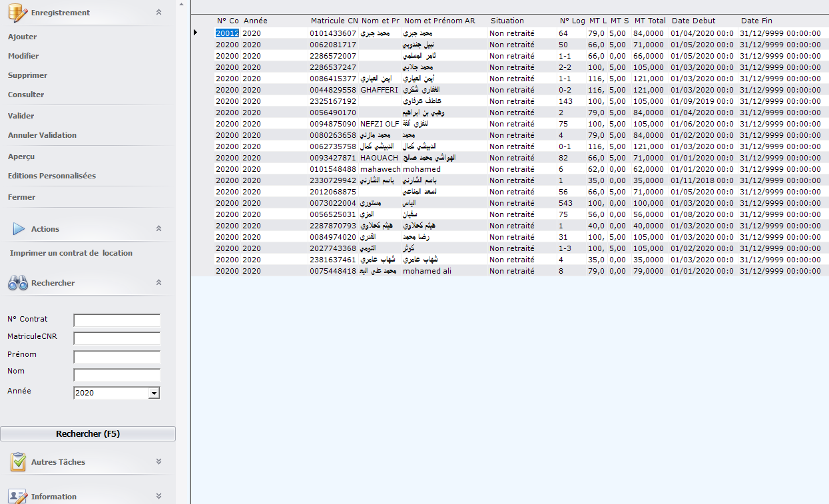Collapse the Enregistrement section chevron

[158, 13]
